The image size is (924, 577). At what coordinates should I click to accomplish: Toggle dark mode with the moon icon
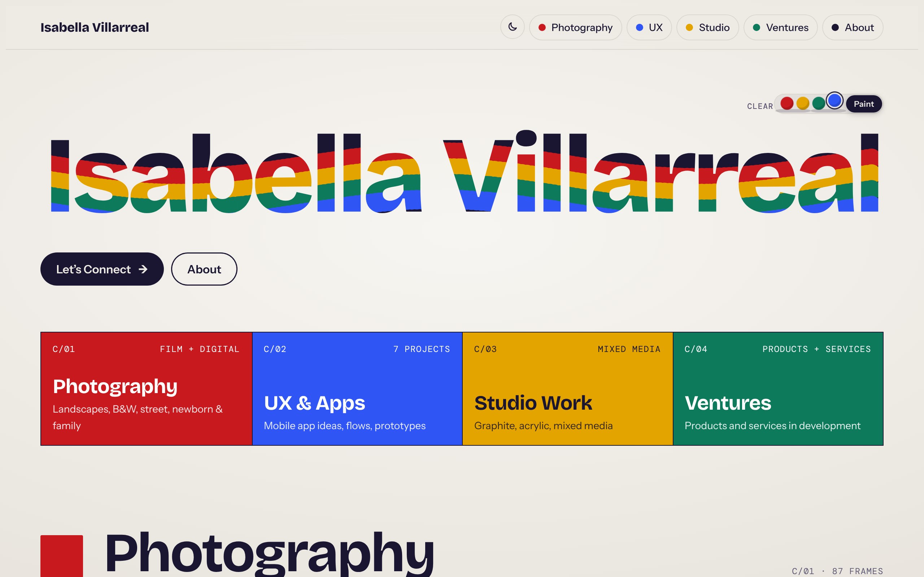point(513,27)
